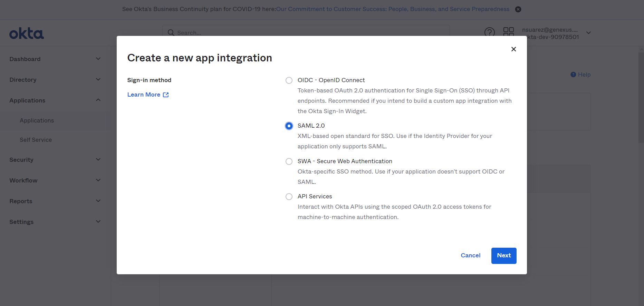Viewport: 644px width, 306px height.
Task: Click the Help question icon on the page
Action: click(x=573, y=75)
